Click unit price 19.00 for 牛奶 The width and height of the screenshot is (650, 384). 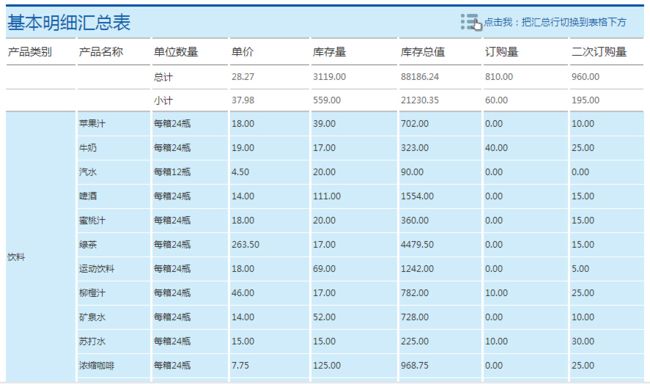point(243,148)
